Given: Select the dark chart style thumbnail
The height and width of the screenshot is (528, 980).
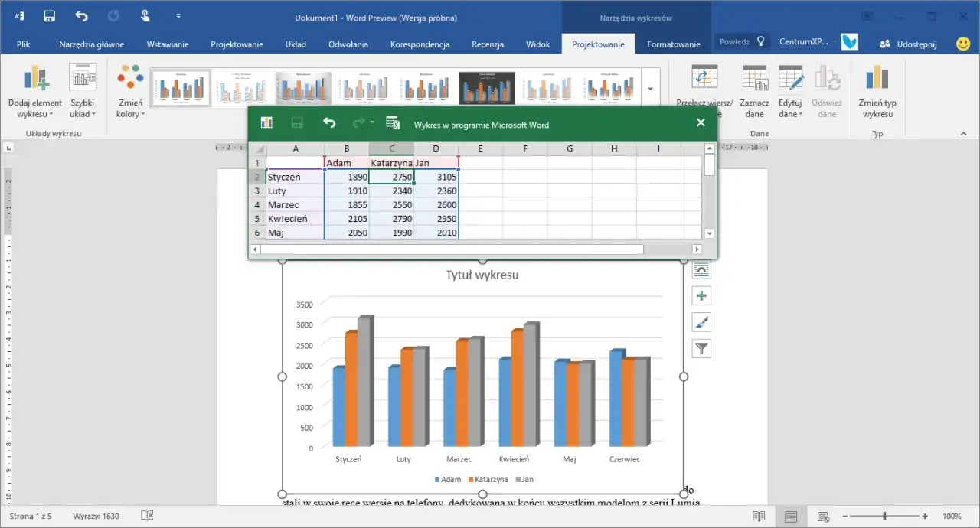Looking at the screenshot, I should 487,89.
